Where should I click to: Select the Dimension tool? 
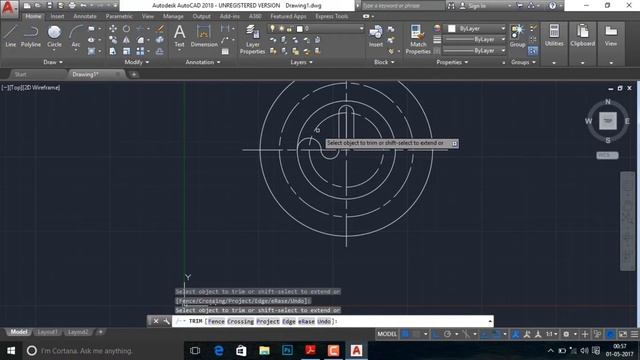(204, 36)
